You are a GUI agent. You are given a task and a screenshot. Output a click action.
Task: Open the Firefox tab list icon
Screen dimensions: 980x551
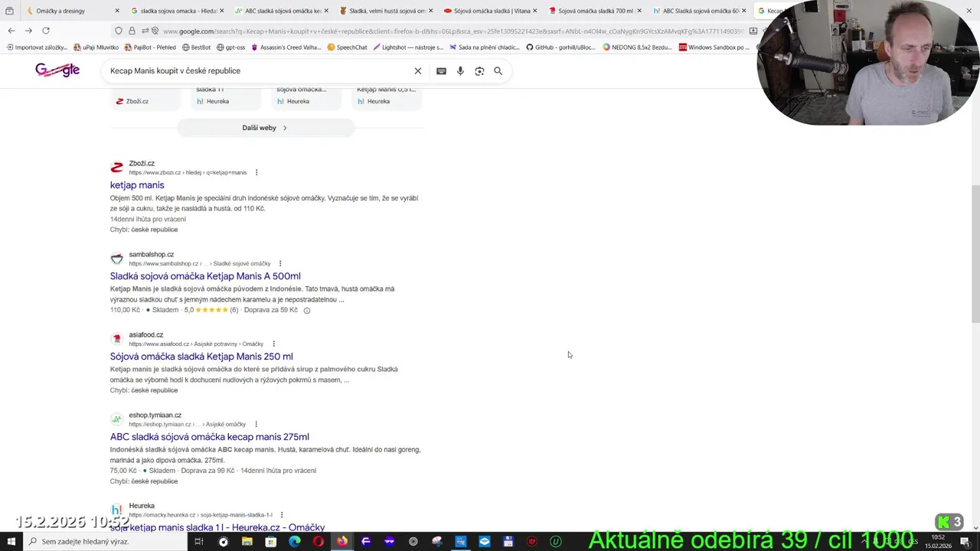point(9,11)
